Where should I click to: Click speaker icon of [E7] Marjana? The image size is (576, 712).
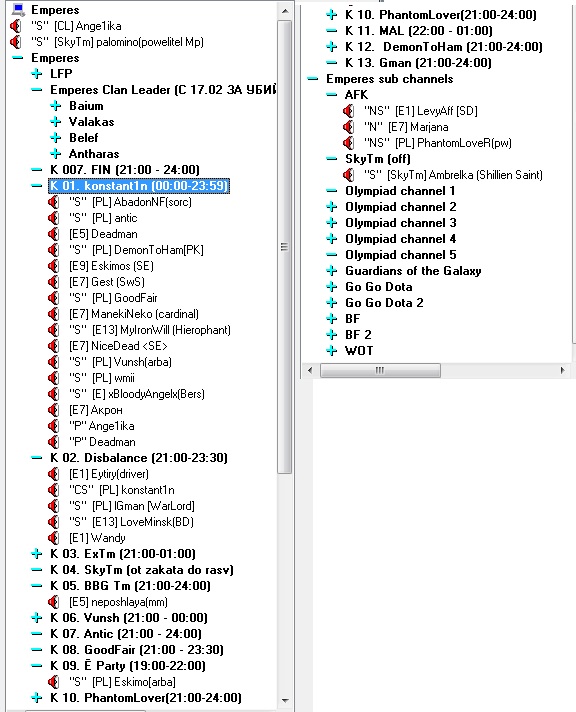pyautogui.click(x=349, y=127)
